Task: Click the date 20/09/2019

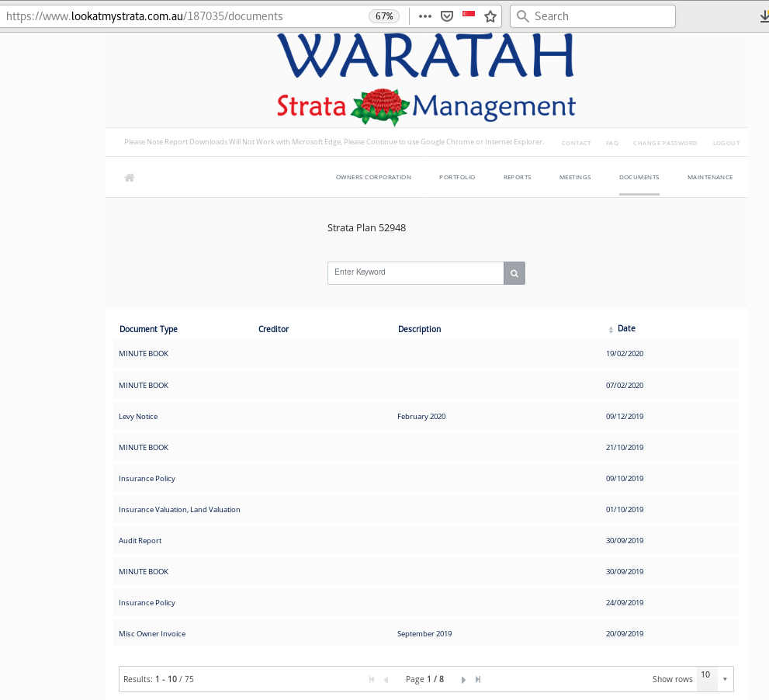Action: click(x=625, y=634)
